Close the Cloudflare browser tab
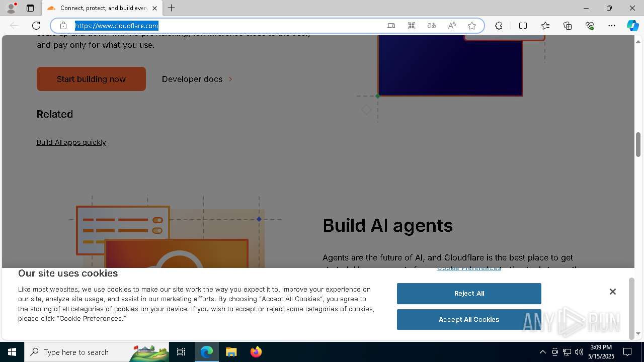This screenshot has width=644, height=362. coord(154,8)
